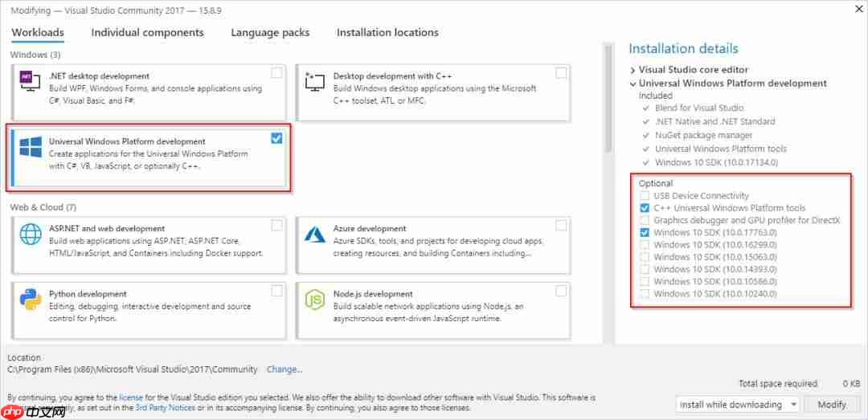Check the ASP.NET and web development box

click(x=276, y=225)
